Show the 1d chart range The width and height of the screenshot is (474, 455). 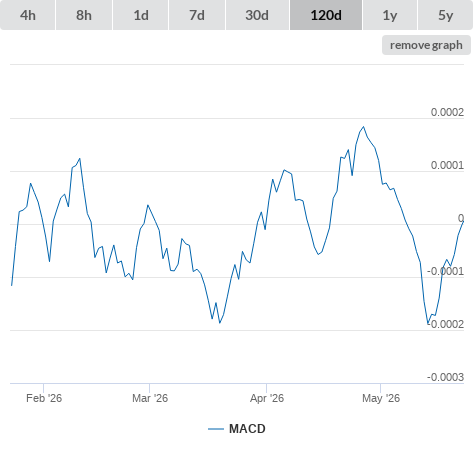(141, 15)
